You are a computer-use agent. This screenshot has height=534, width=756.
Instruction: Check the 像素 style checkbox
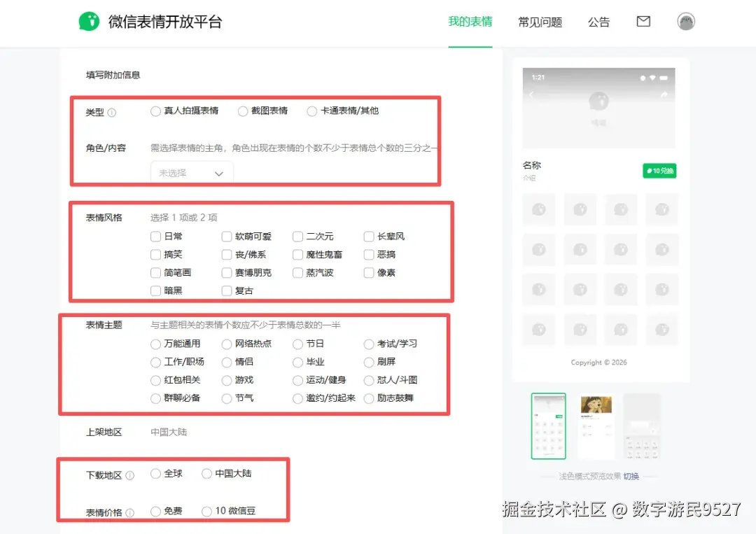coord(368,272)
